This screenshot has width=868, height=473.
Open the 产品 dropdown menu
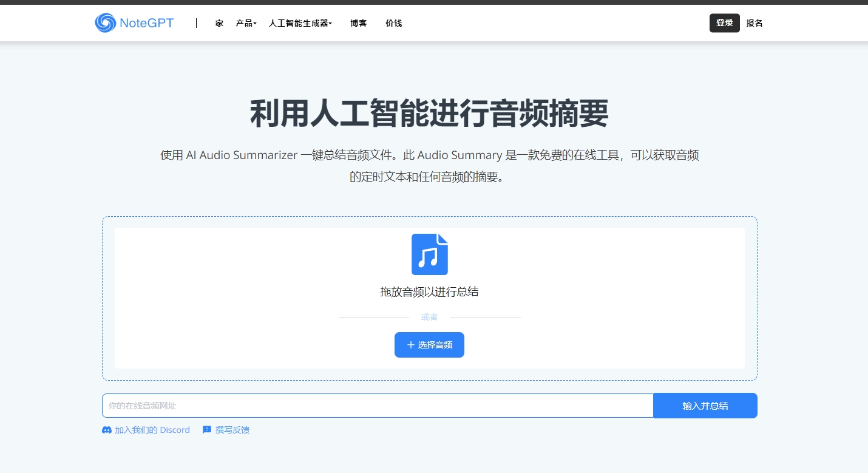(x=246, y=23)
